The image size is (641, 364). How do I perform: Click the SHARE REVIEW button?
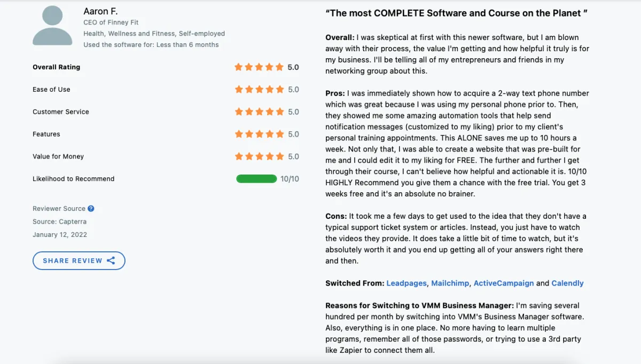(x=79, y=260)
